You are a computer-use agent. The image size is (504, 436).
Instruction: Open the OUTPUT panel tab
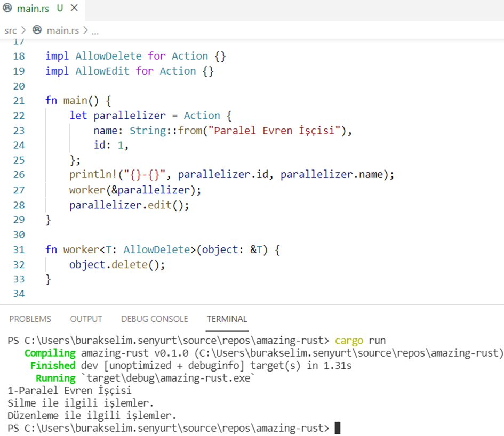pos(86,319)
